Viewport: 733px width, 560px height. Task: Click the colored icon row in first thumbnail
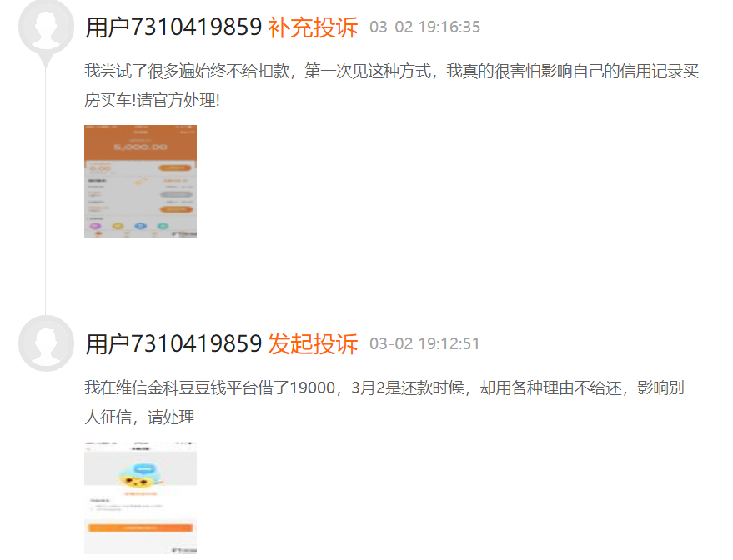(x=129, y=226)
